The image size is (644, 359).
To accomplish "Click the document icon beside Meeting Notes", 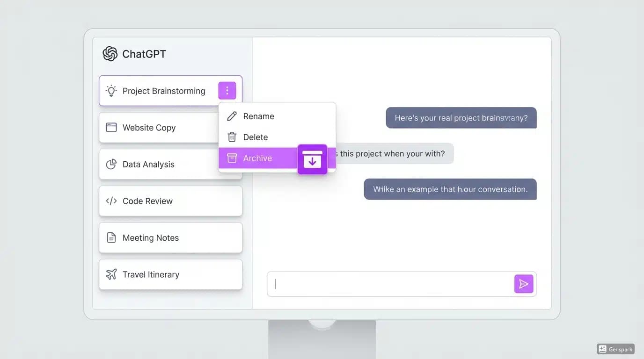I will pos(110,237).
